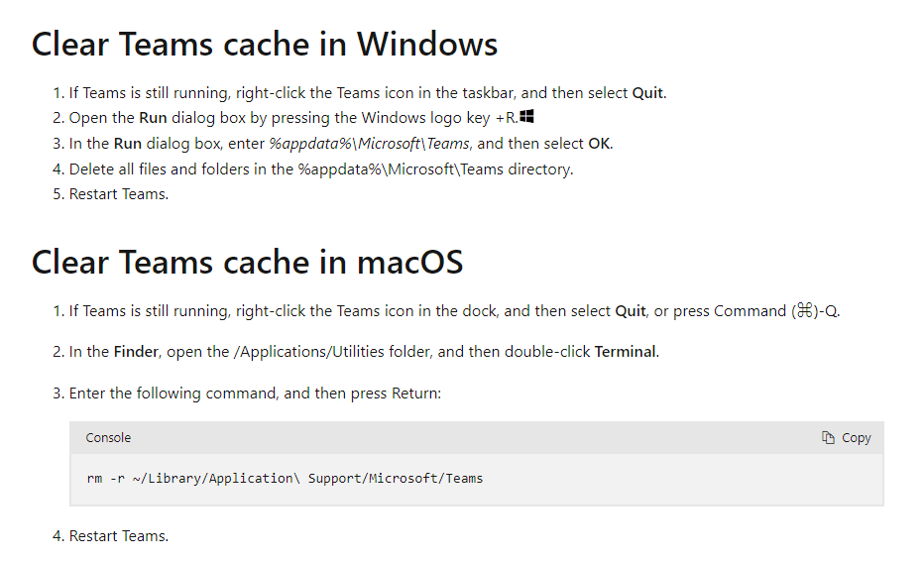Click the bold Terminal word

[626, 352]
